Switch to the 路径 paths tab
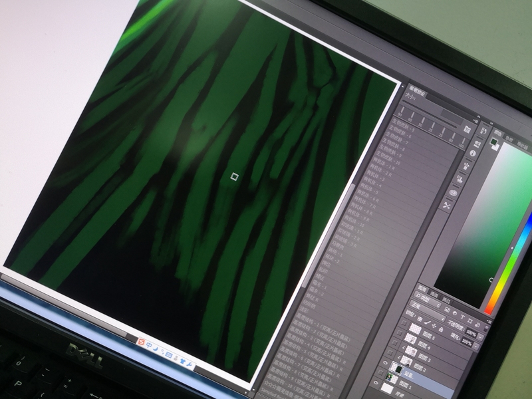This screenshot has height=399, width=532. click(446, 301)
